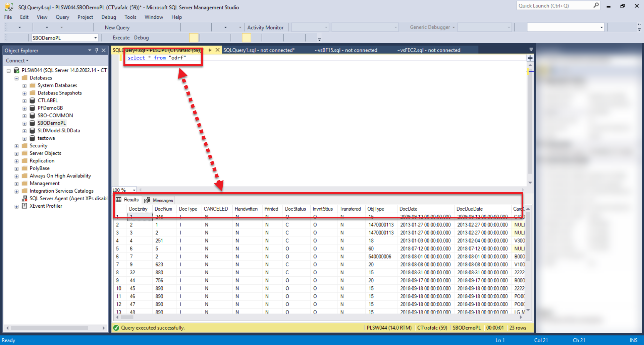Expand the Security node

[x=16, y=146]
